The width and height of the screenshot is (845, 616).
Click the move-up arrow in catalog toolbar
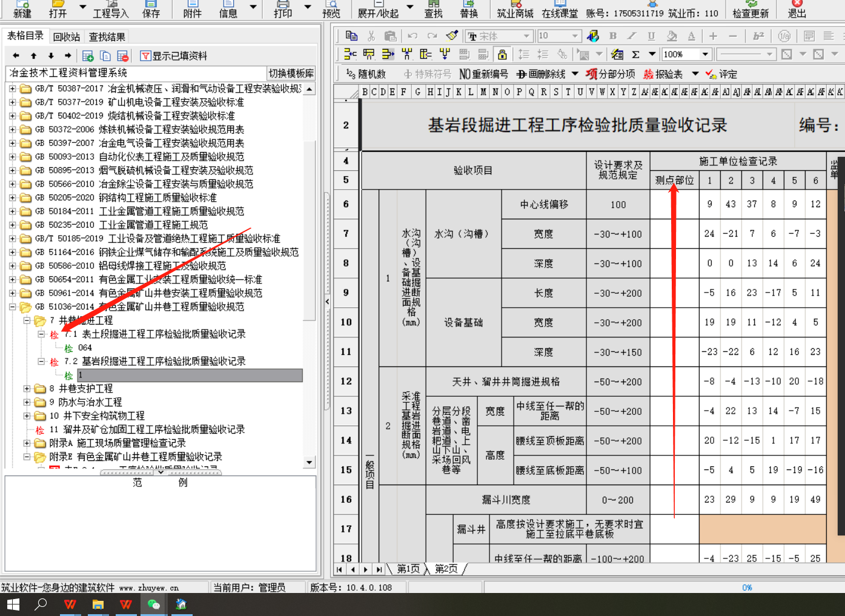33,56
